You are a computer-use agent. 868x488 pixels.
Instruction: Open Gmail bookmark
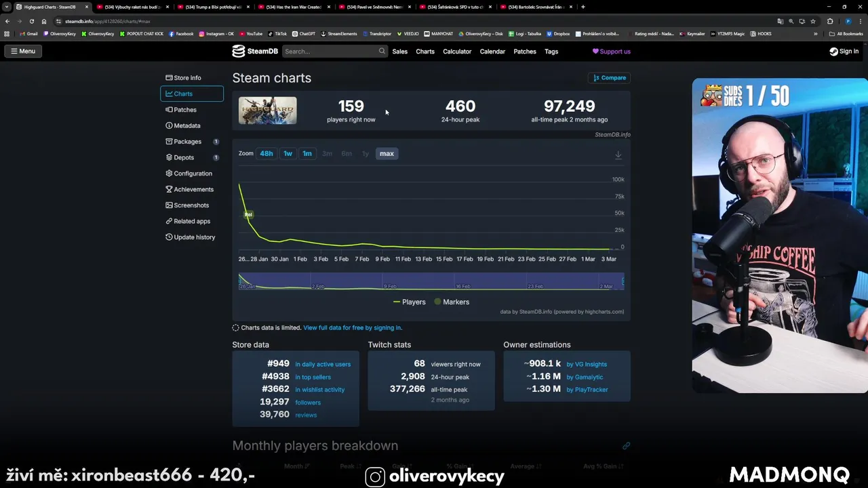pos(28,33)
